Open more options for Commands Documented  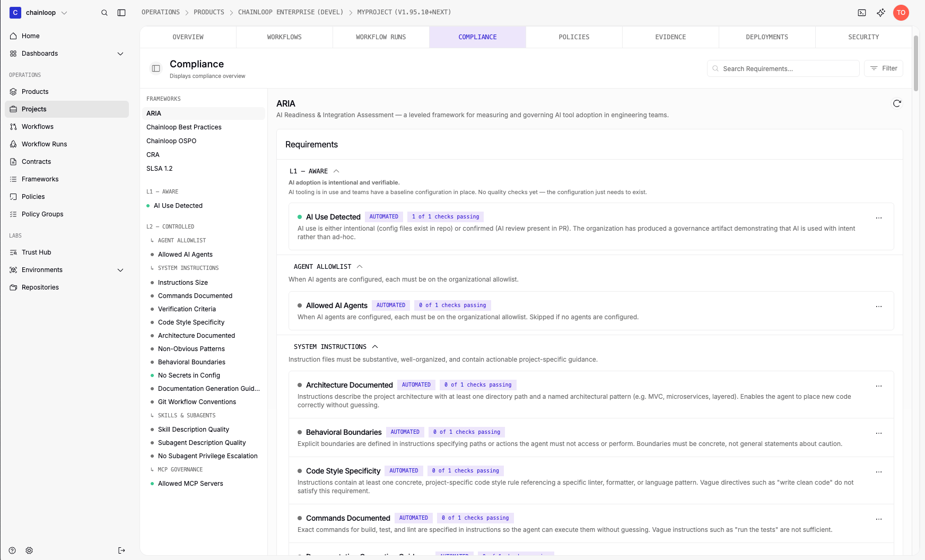coord(879,519)
